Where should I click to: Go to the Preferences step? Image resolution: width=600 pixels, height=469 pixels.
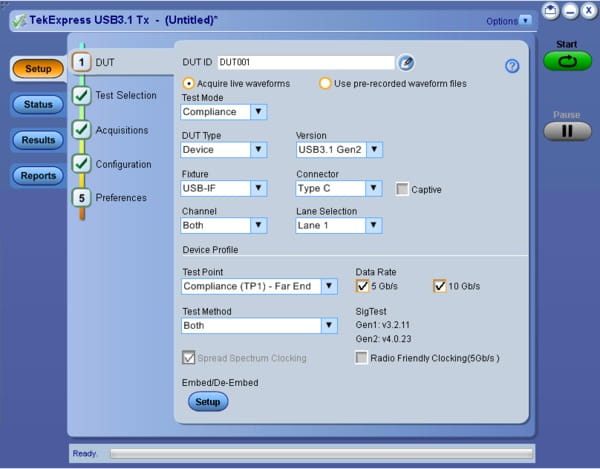[x=121, y=198]
